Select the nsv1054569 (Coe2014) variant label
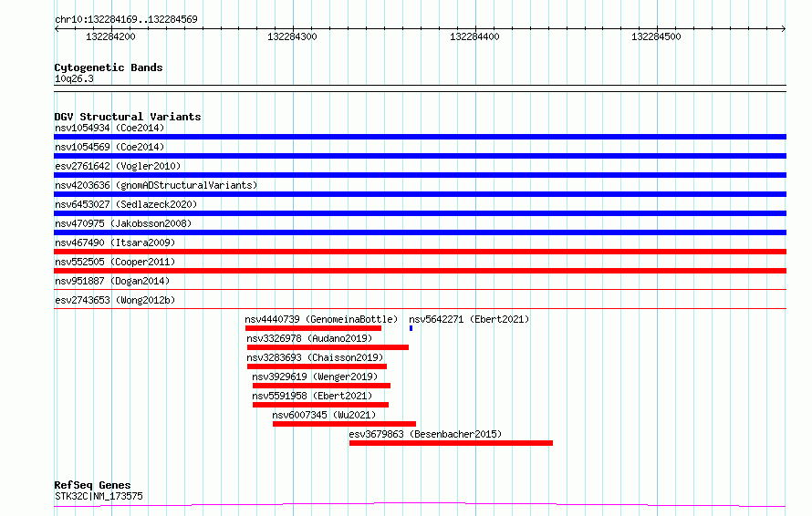The image size is (812, 516). (x=109, y=147)
